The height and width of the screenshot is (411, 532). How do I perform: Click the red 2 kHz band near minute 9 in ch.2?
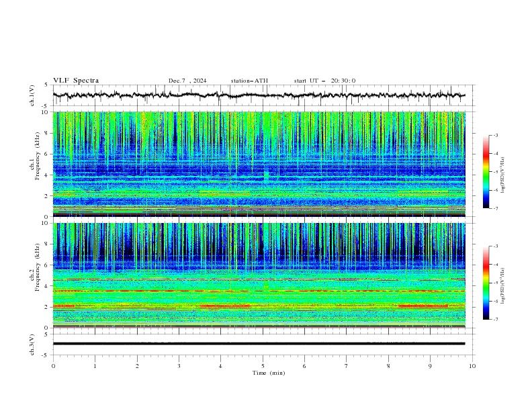point(423,306)
